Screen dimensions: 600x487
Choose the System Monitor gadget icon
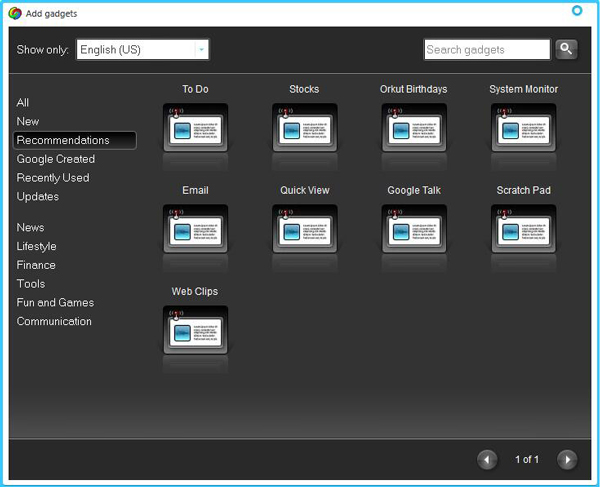click(523, 127)
